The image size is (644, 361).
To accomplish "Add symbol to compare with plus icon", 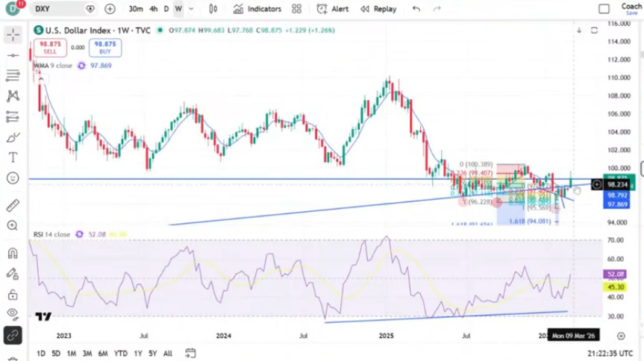I will 110,9.
